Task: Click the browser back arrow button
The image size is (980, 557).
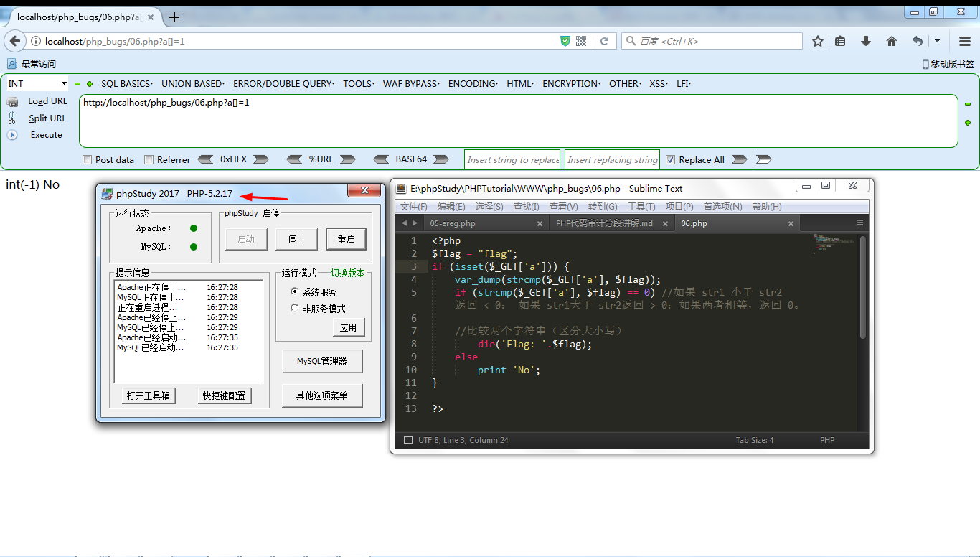Action: click(15, 41)
